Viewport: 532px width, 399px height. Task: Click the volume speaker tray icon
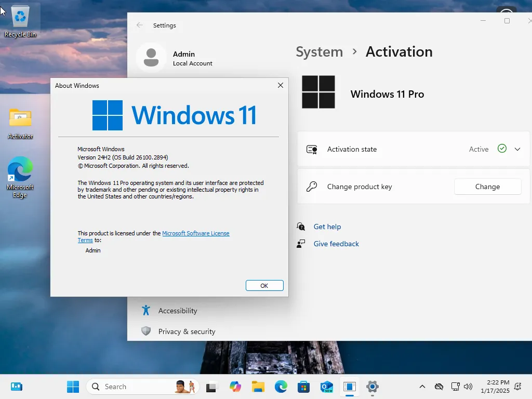[468, 387]
